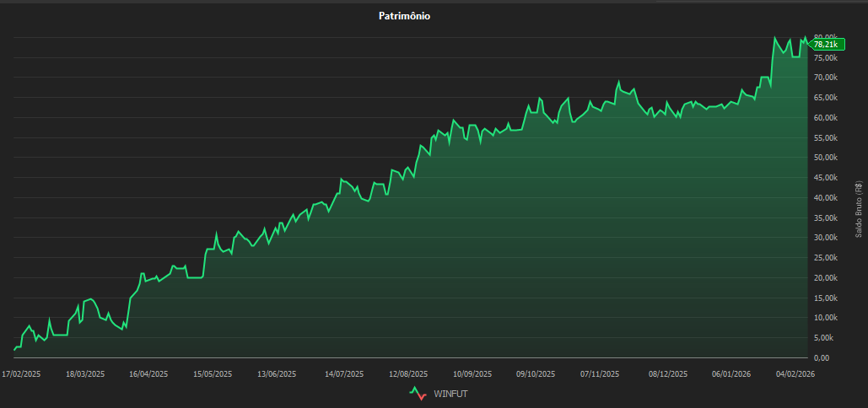Image resolution: width=868 pixels, height=408 pixels.
Task: Click the 18/03/2025 date label
Action: pos(84,373)
